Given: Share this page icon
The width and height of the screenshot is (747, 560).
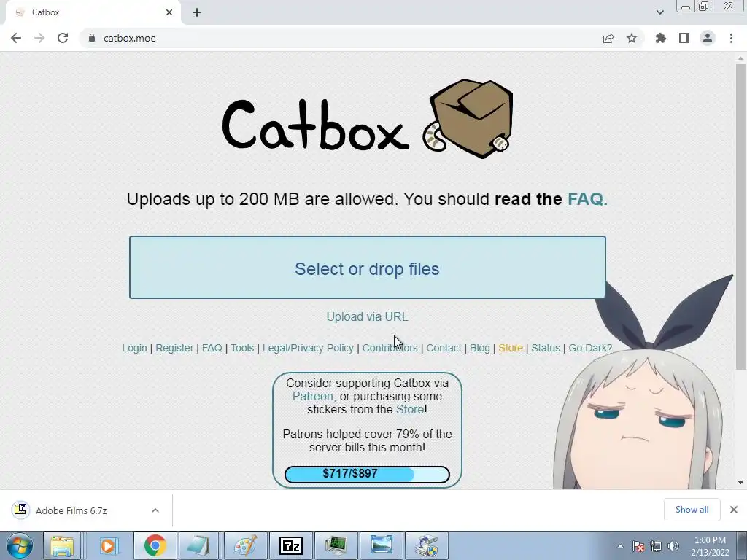Looking at the screenshot, I should pos(608,39).
